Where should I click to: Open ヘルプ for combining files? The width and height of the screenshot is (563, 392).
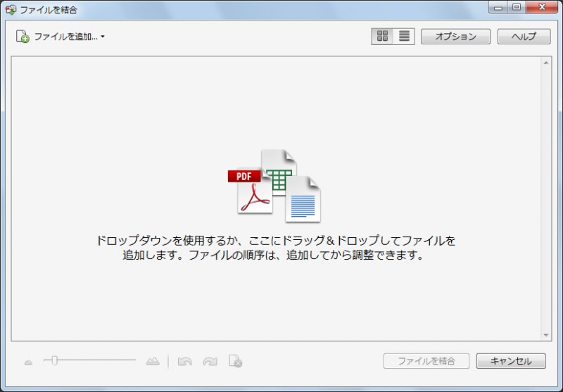click(524, 37)
